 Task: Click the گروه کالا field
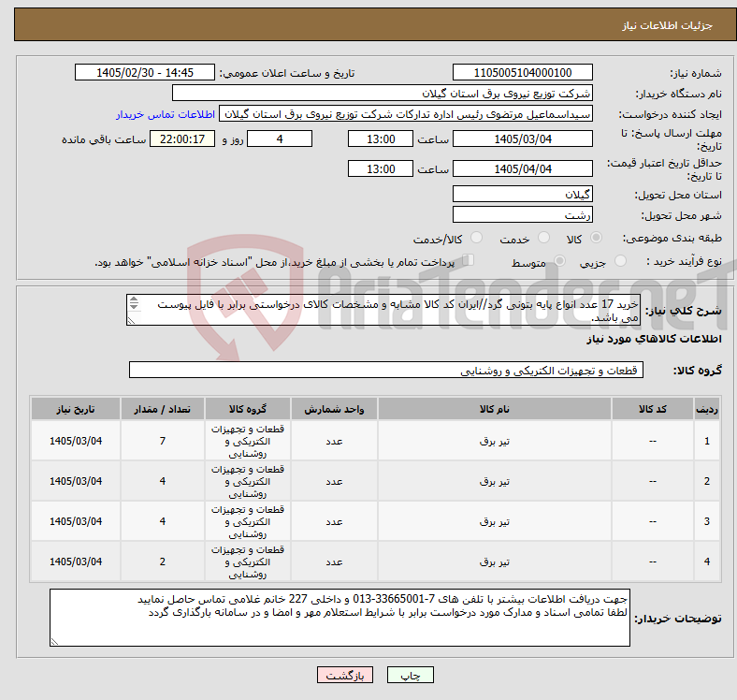[x=386, y=370]
